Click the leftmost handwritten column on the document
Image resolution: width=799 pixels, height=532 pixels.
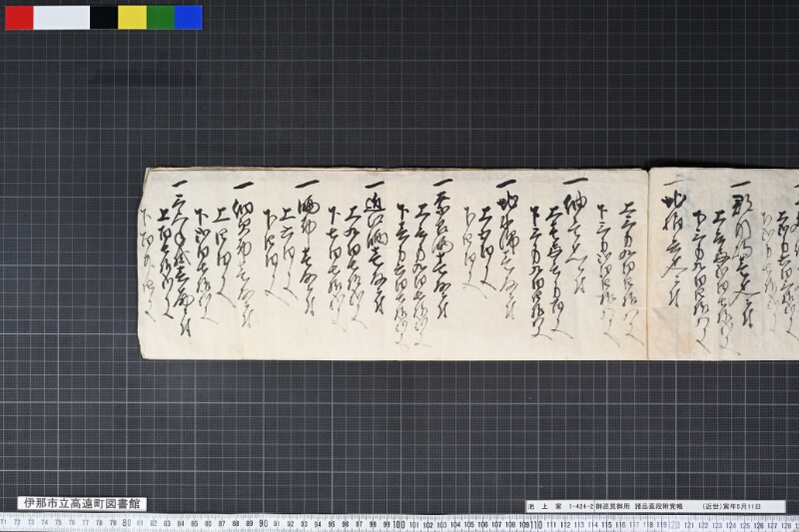[x=147, y=265]
